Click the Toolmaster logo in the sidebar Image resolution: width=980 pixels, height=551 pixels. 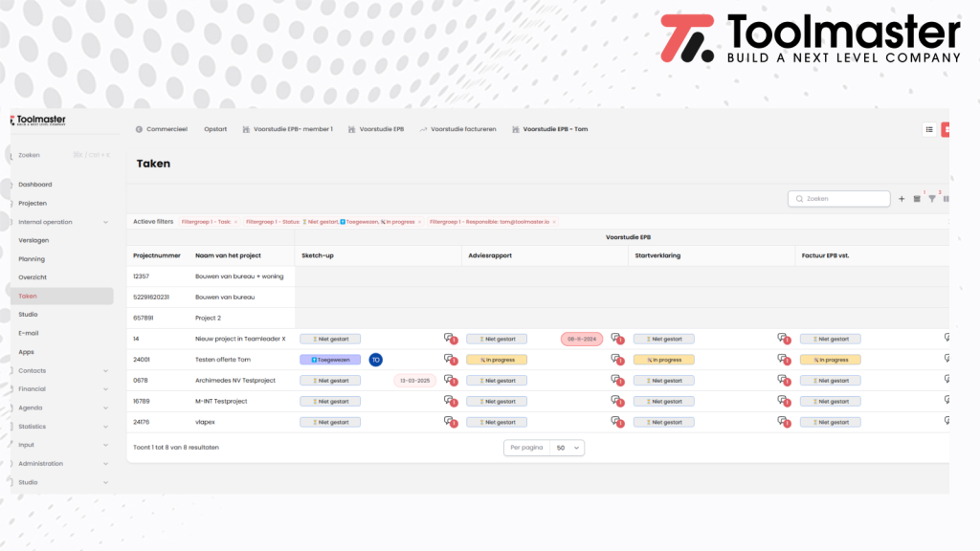38,120
